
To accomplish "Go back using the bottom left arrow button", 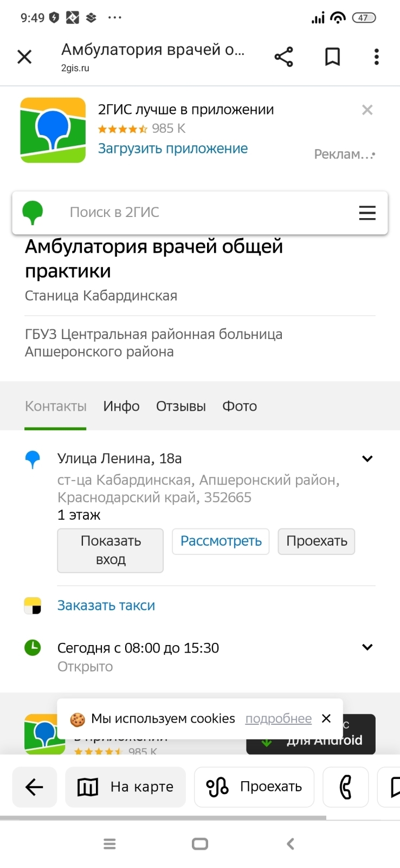I will (35, 787).
